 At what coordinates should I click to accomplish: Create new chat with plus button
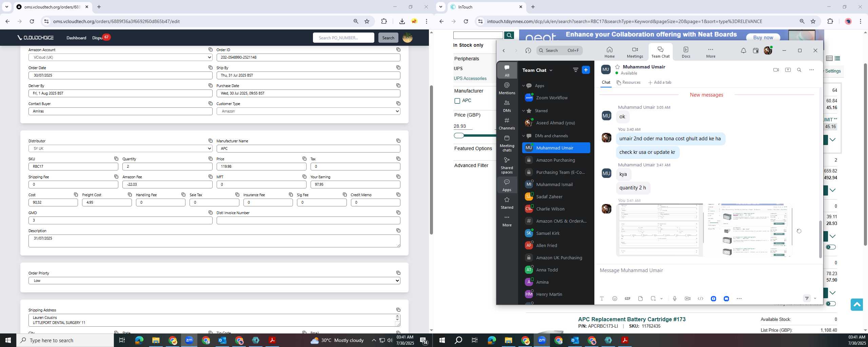[x=586, y=70]
